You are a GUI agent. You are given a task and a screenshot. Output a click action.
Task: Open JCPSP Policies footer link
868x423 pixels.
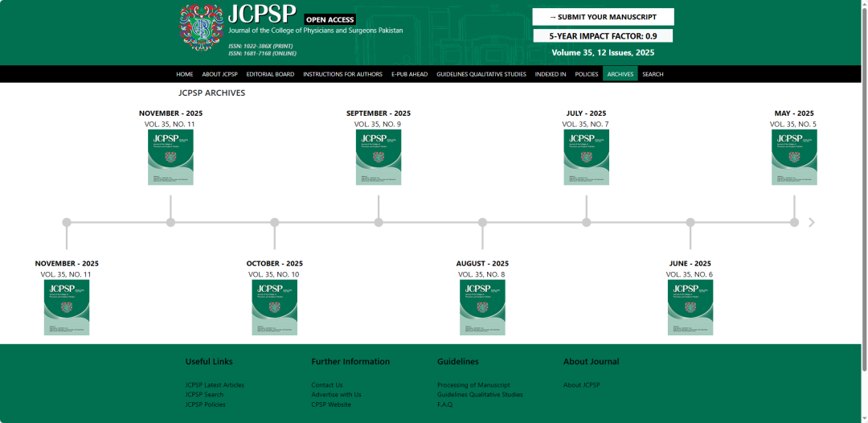click(x=206, y=405)
